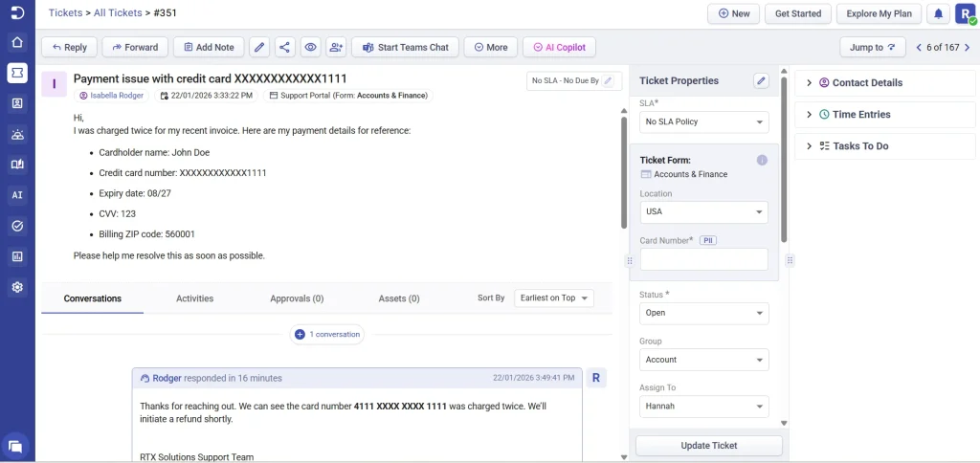This screenshot has height=463, width=980.
Task: Open chat bubble at sidebar bottom
Action: [x=15, y=447]
